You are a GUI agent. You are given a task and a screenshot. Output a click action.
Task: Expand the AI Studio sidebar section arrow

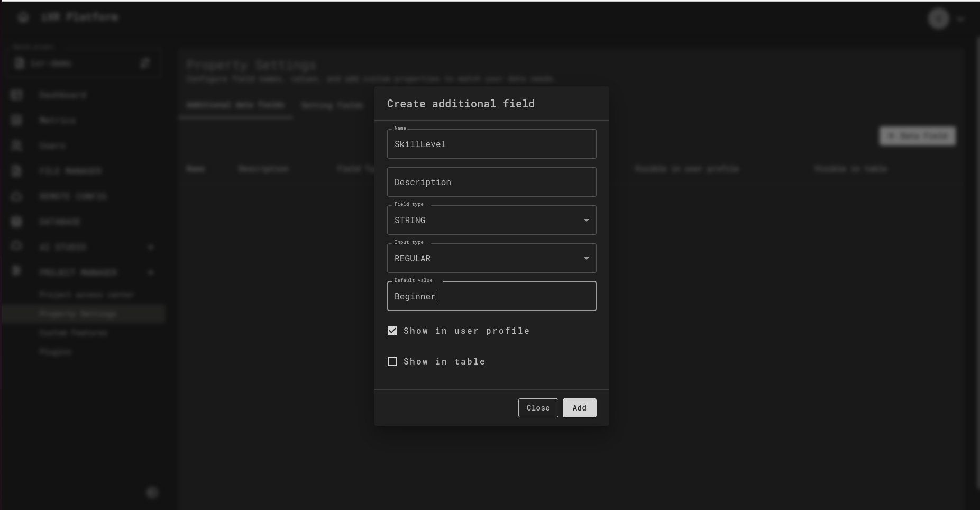151,247
